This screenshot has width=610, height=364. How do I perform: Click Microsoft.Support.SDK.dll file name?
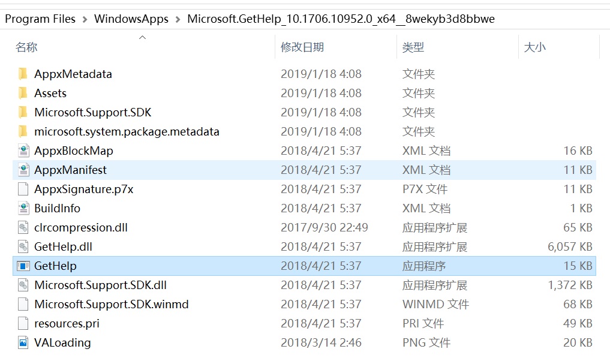tap(101, 285)
